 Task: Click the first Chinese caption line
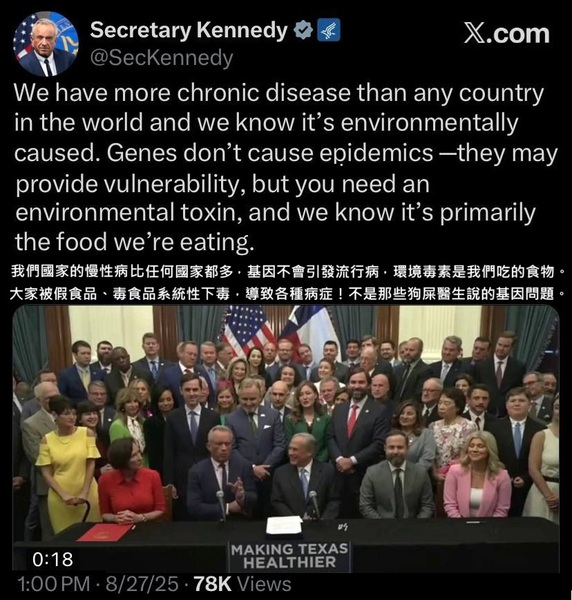(288, 271)
